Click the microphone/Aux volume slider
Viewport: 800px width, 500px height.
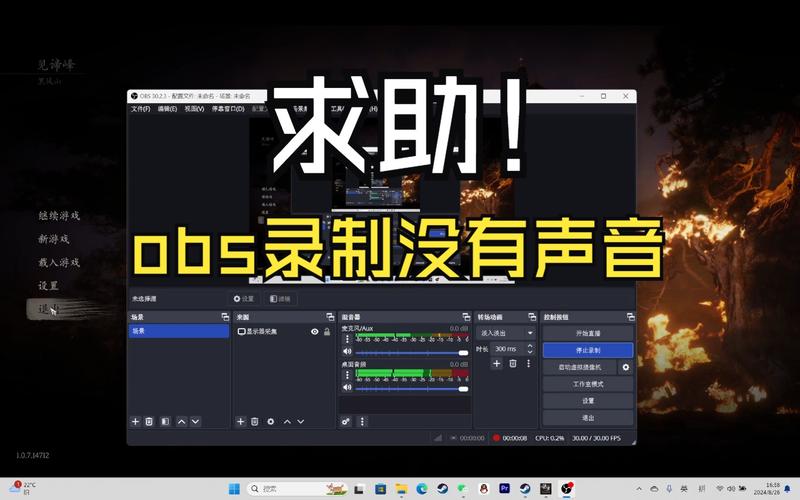click(410, 353)
